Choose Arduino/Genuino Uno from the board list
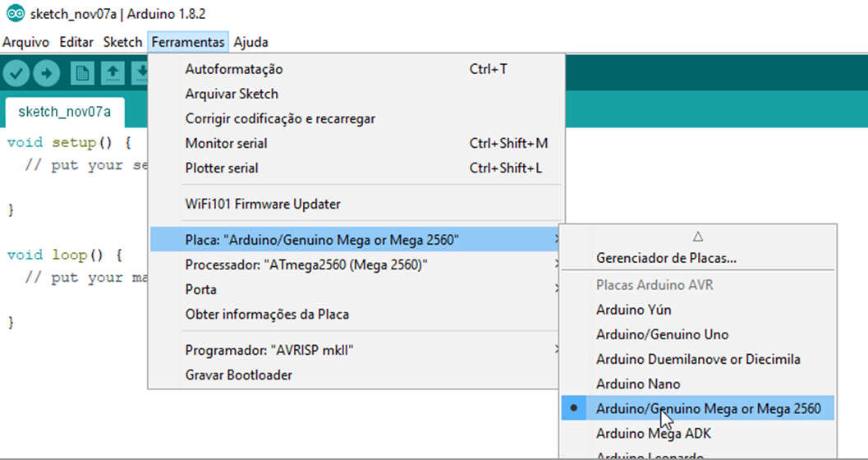 (x=662, y=334)
